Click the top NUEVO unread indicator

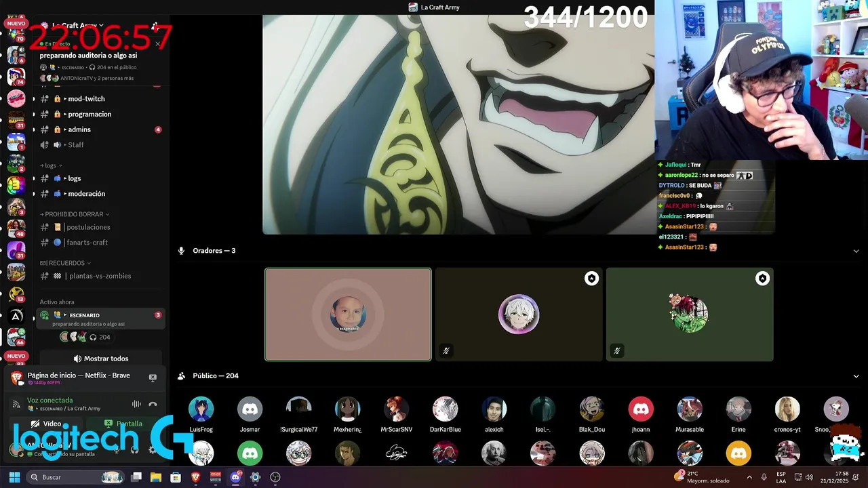click(x=15, y=23)
